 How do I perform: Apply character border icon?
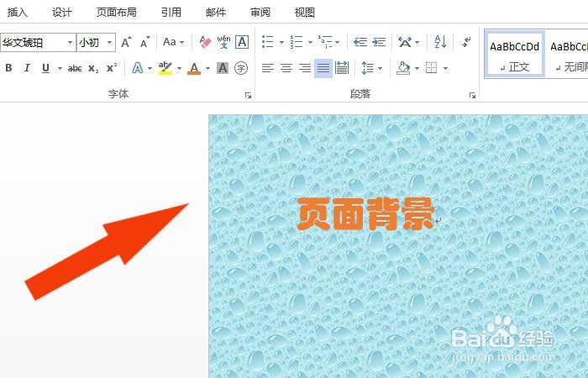click(x=242, y=42)
